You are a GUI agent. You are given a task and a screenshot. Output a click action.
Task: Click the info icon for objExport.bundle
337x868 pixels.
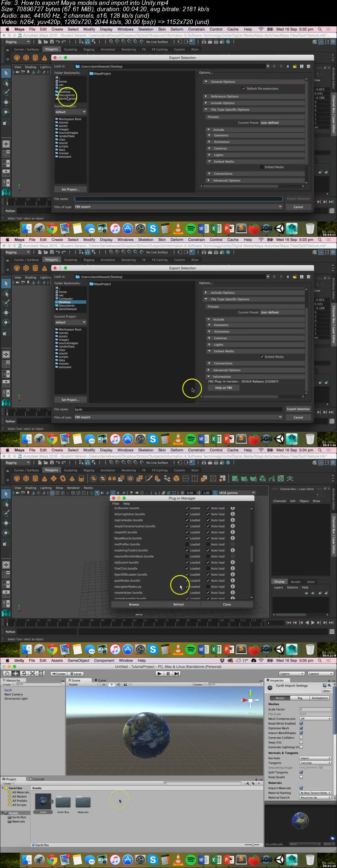pyautogui.click(x=233, y=562)
